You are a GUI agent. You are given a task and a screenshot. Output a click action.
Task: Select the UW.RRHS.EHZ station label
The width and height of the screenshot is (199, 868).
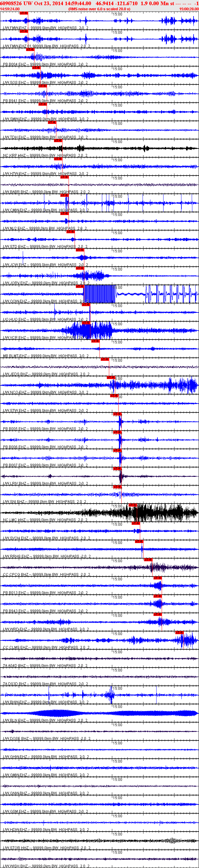(47, 556)
